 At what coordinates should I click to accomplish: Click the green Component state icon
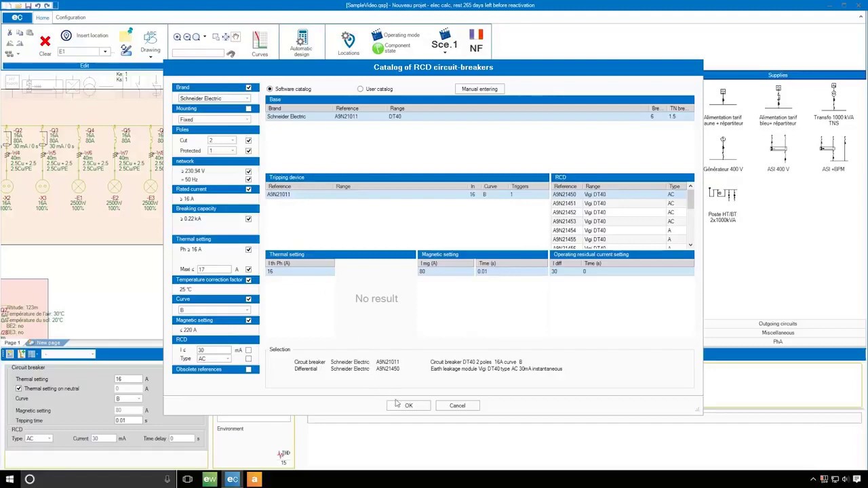pos(378,48)
